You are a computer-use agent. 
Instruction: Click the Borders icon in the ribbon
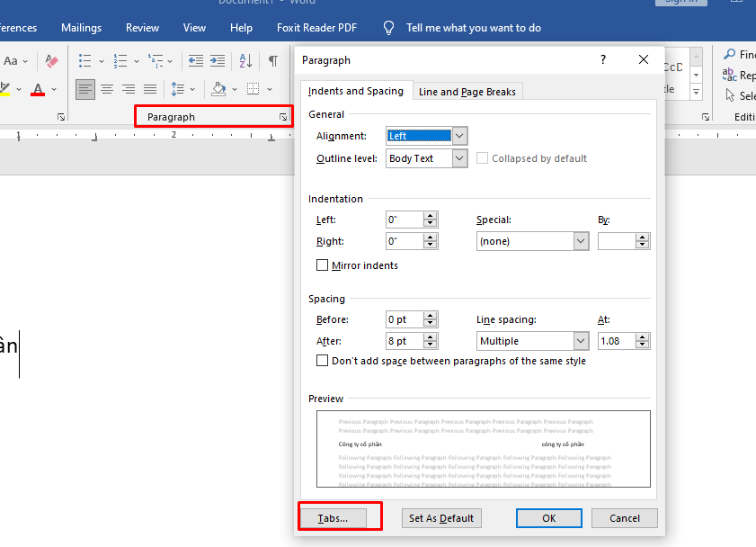coord(253,89)
